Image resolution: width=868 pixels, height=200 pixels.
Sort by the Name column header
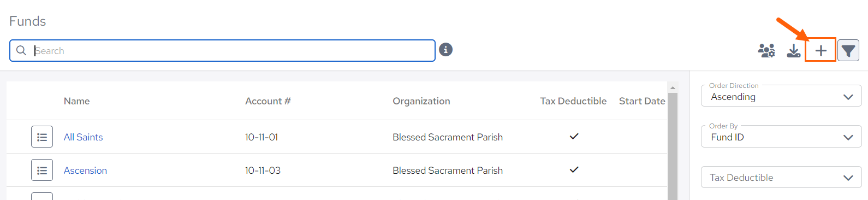tap(76, 101)
